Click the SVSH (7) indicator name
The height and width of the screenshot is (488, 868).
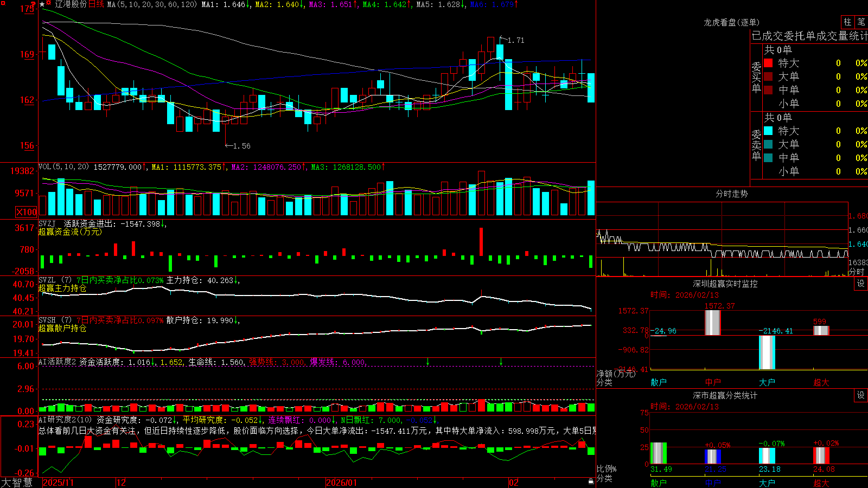55,320
